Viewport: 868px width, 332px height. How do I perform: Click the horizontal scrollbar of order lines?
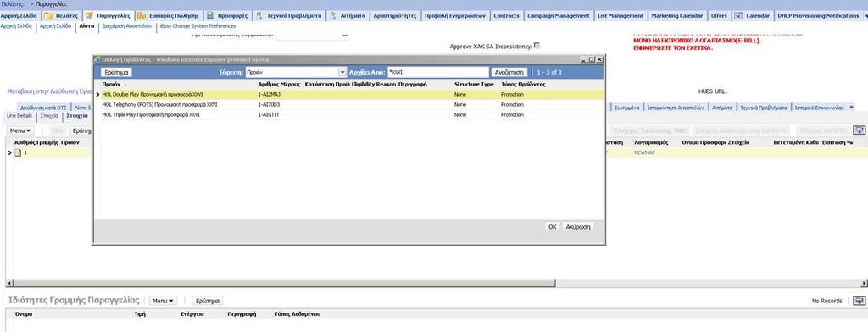point(285,284)
